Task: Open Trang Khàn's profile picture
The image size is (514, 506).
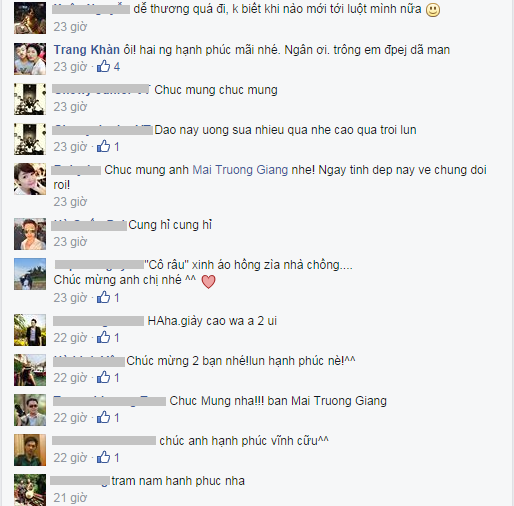Action: 30,59
